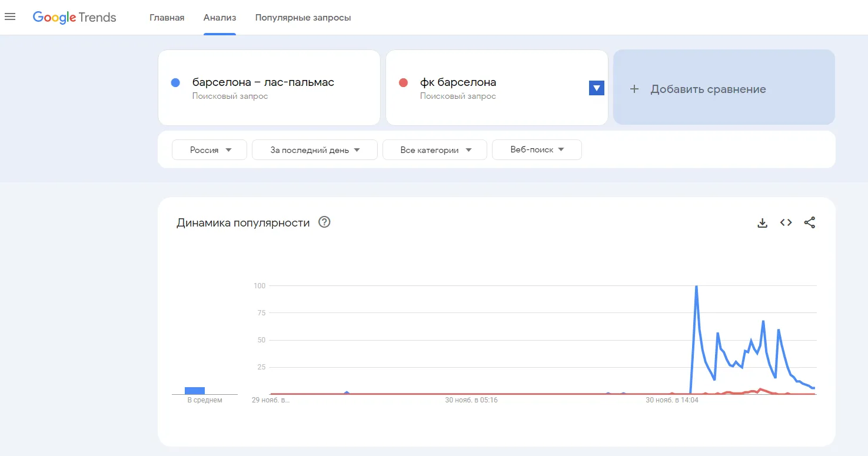Click Поисковый запрос under барселона – лас-пальмас
This screenshot has height=456, width=868.
[x=230, y=96]
